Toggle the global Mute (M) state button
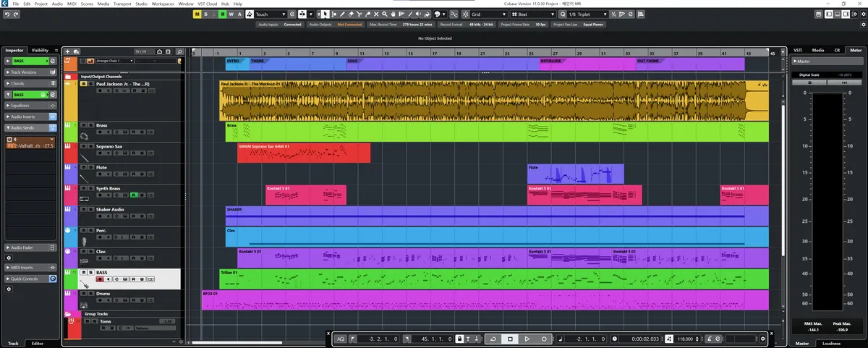The image size is (868, 348). [197, 14]
